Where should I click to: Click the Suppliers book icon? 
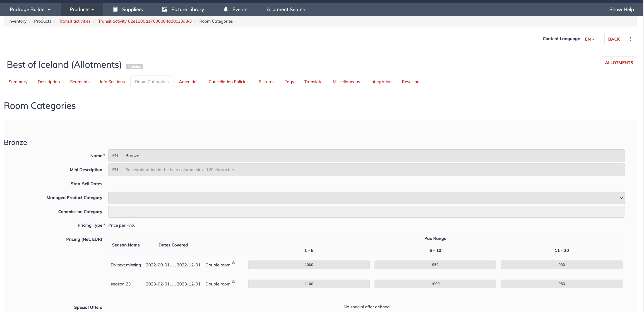click(115, 9)
